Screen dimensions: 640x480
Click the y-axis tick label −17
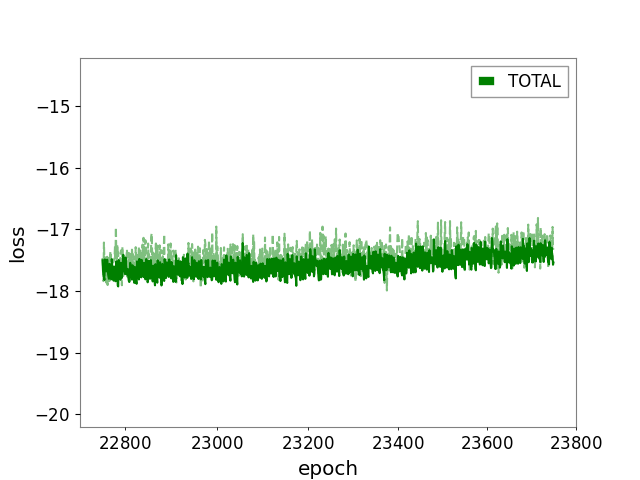pyautogui.click(x=53, y=230)
